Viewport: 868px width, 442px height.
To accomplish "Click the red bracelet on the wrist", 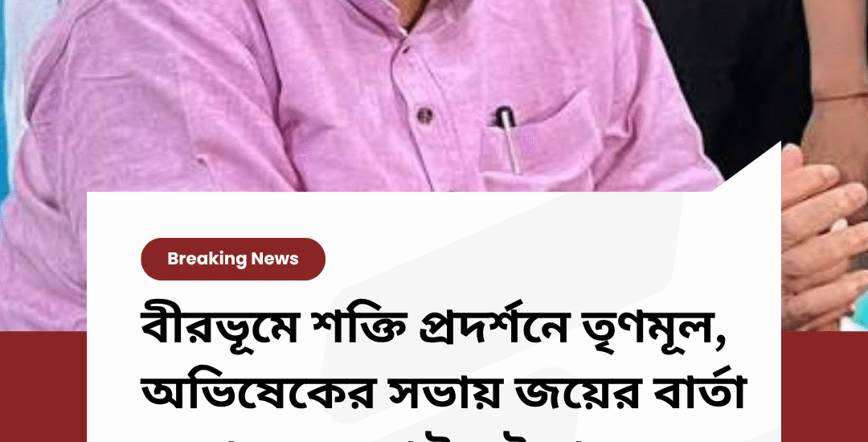I will tap(841, 97).
